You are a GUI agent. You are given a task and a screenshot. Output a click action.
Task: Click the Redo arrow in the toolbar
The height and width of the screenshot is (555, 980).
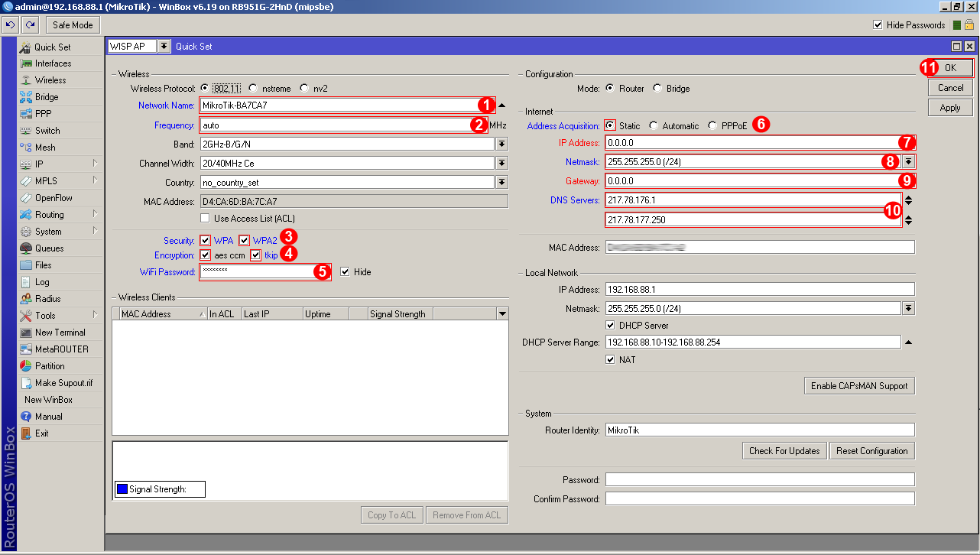pyautogui.click(x=30, y=25)
